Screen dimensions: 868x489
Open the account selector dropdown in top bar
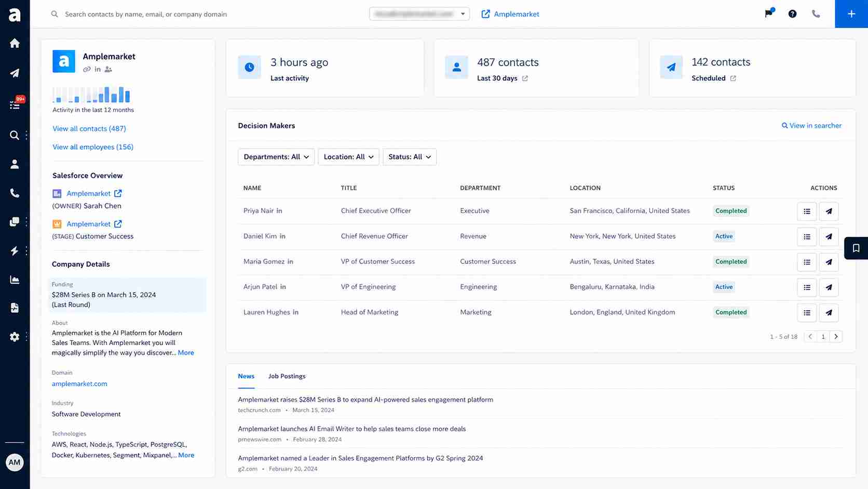tap(419, 14)
